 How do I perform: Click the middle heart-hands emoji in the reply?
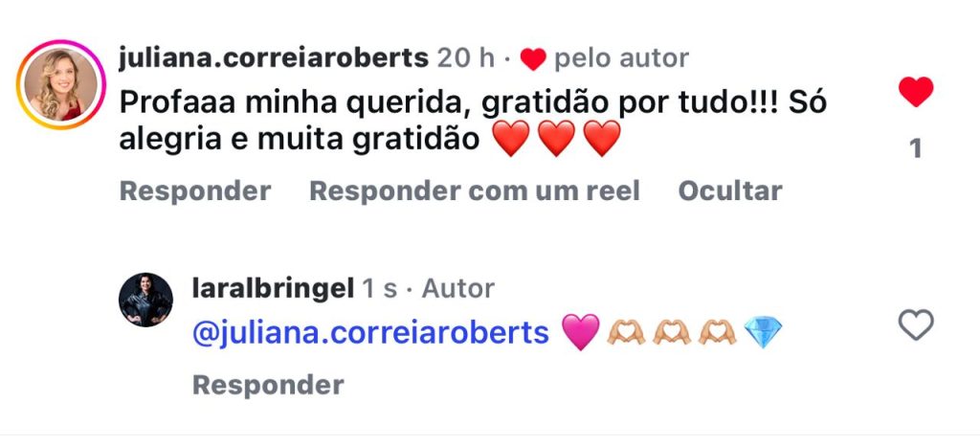tap(672, 332)
